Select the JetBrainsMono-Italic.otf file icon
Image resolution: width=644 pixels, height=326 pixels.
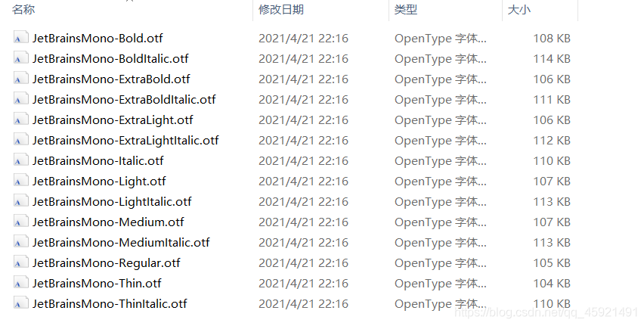click(21, 161)
